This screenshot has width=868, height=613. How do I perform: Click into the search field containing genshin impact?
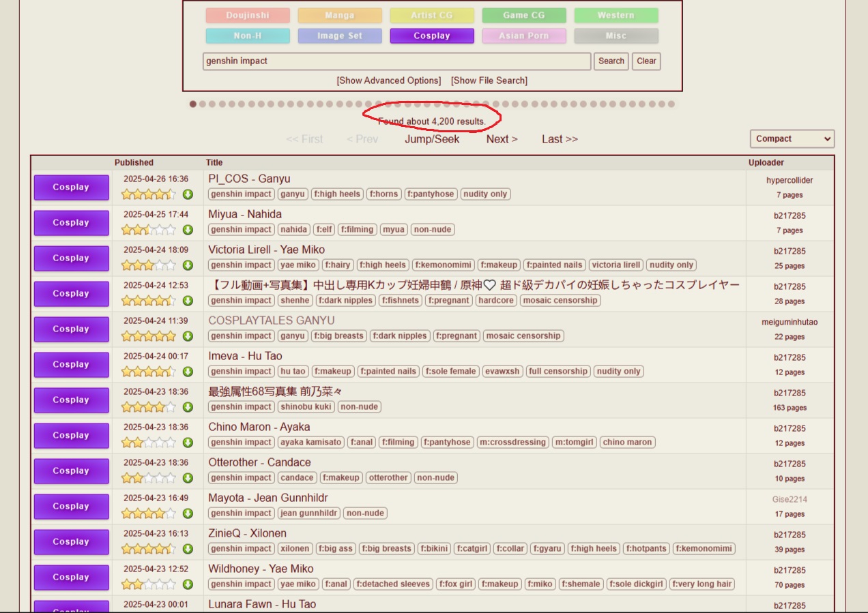tap(397, 61)
